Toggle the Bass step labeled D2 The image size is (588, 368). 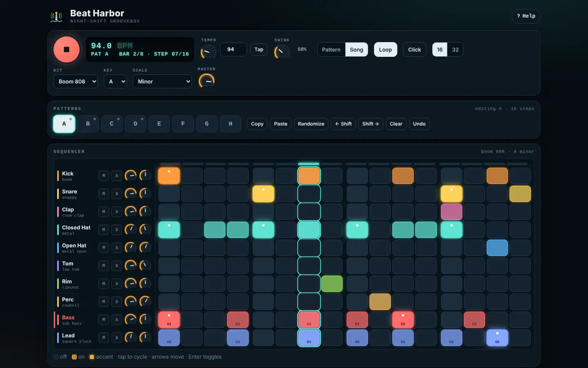(x=403, y=320)
